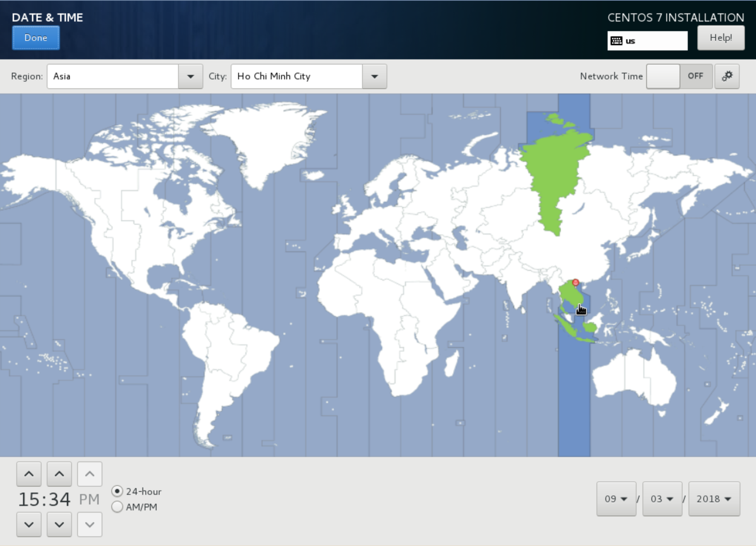Click the hour value 15
The height and width of the screenshot is (546, 756).
[x=29, y=499]
